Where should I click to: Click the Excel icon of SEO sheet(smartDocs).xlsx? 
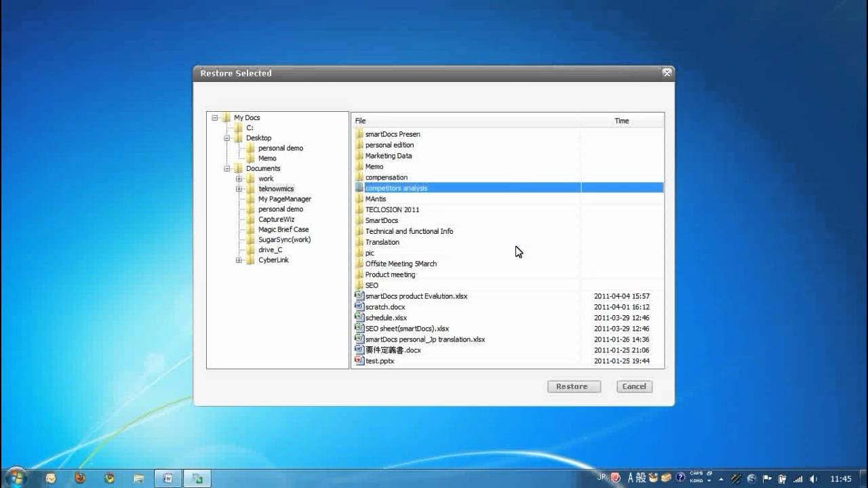point(359,328)
